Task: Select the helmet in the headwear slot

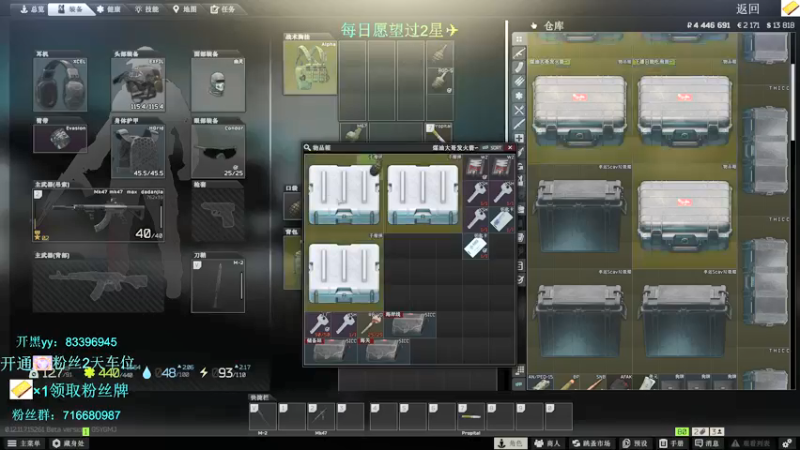Action: tap(138, 85)
